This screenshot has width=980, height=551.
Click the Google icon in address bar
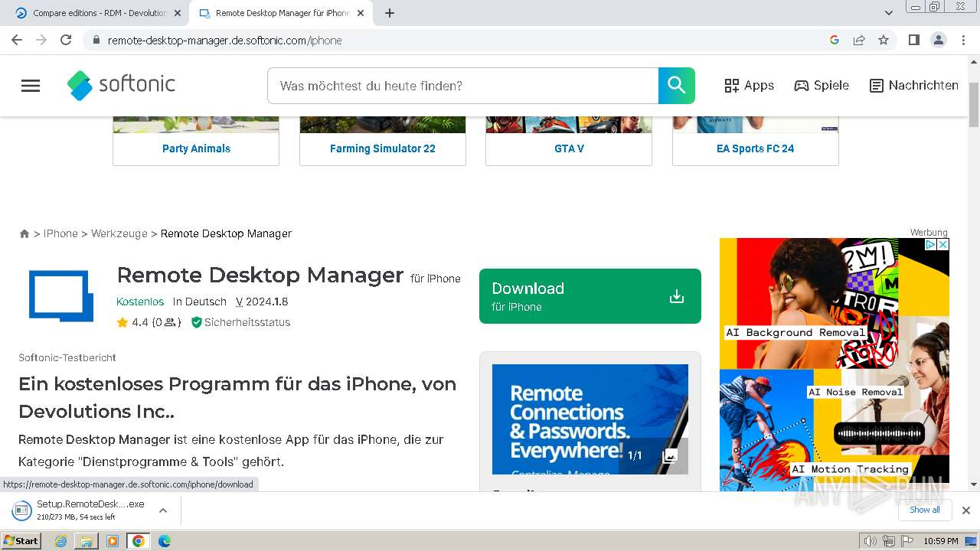(x=835, y=40)
